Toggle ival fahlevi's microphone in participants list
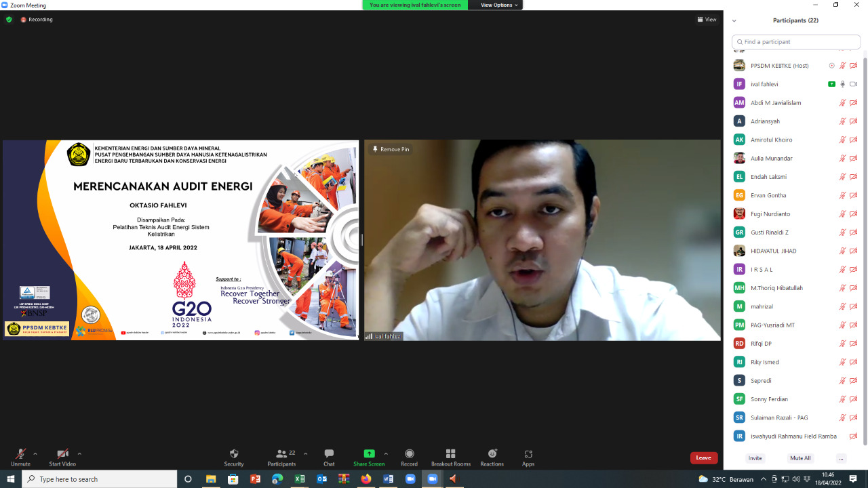Viewport: 868px width, 488px height. click(x=842, y=84)
